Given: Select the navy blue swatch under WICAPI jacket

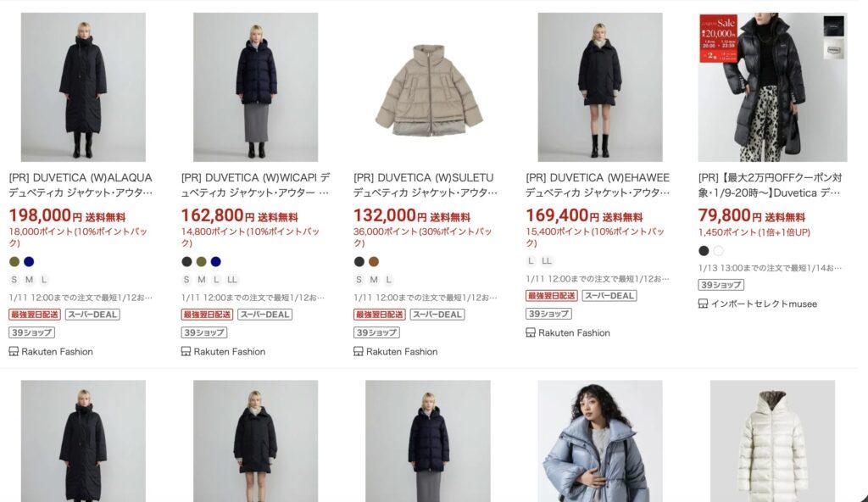Looking at the screenshot, I should pyautogui.click(x=216, y=261).
